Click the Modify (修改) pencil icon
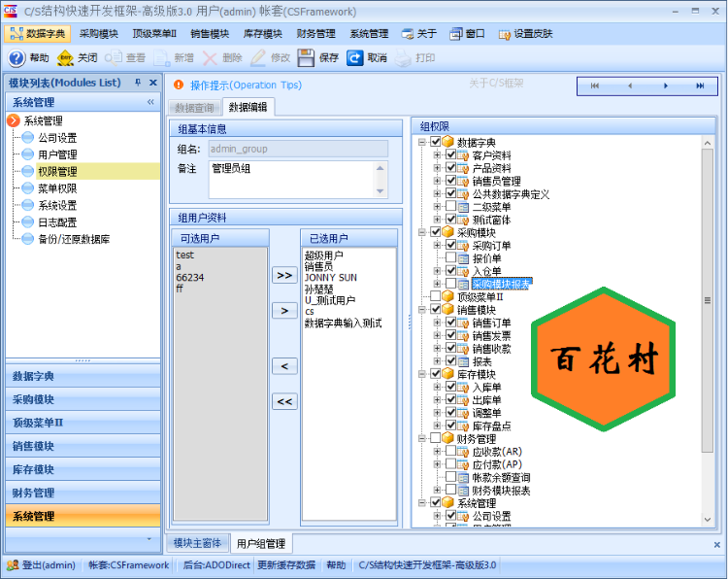728x579 pixels. pyautogui.click(x=258, y=58)
